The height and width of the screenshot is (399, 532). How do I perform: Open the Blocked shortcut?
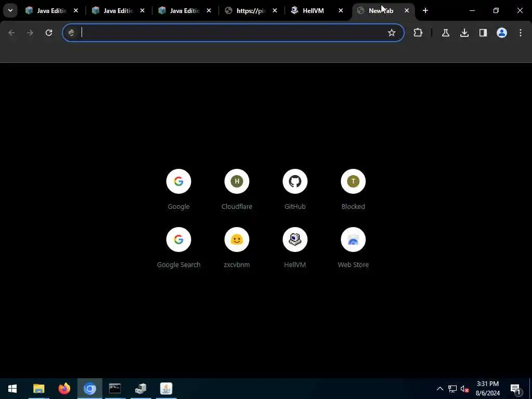coord(353,189)
